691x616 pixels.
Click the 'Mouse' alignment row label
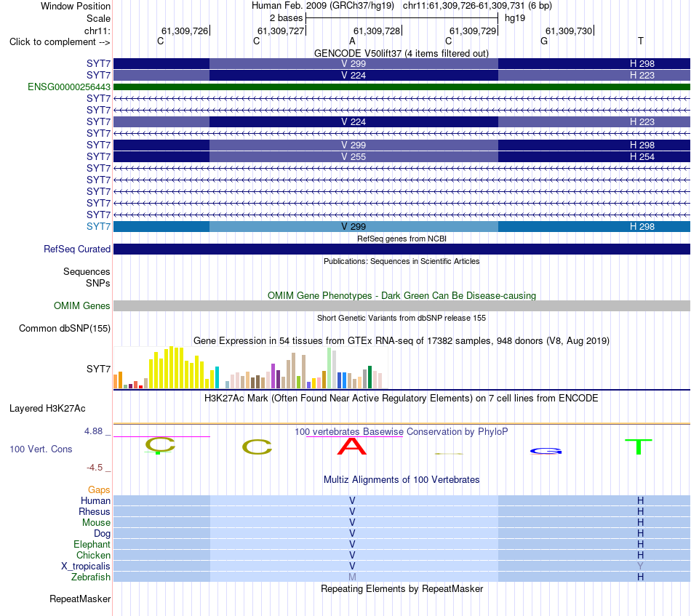coord(96,523)
